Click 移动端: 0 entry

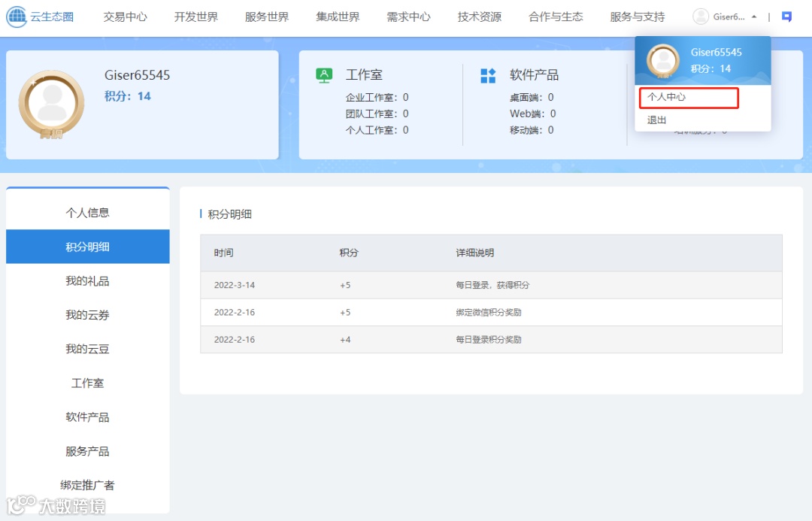532,130
